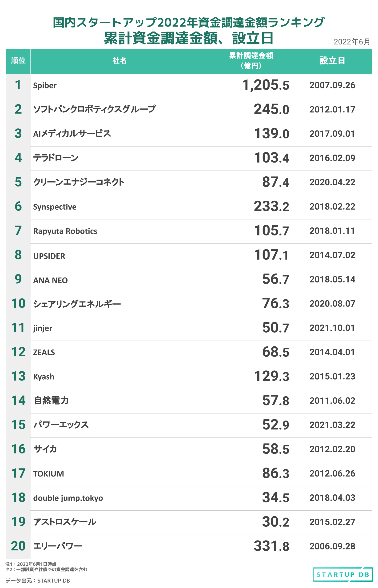Click AIメディカルサービス company name
The height and width of the screenshot is (588, 378).
[72, 134]
